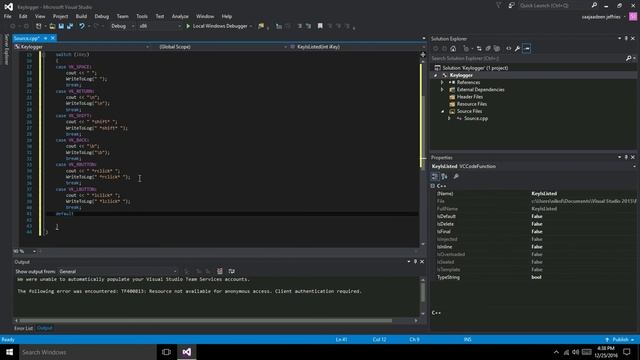The width and height of the screenshot is (640, 360).
Task: Select the Resource Files folder
Action: click(471, 104)
